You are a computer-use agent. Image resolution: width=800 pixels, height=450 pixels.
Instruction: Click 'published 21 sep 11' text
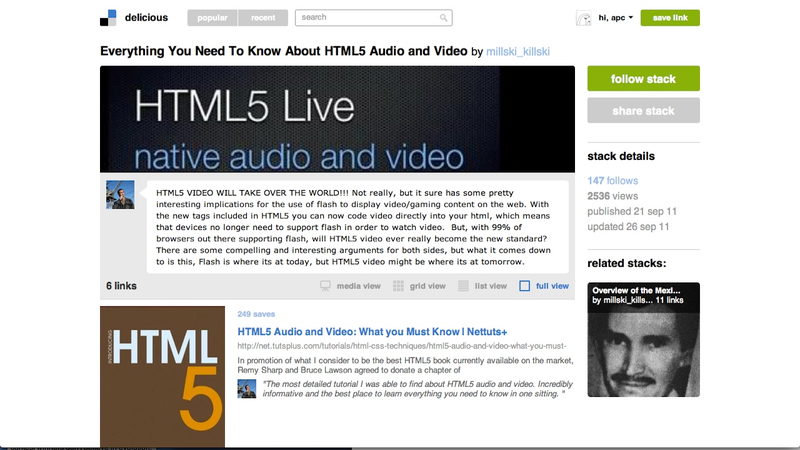coord(632,211)
